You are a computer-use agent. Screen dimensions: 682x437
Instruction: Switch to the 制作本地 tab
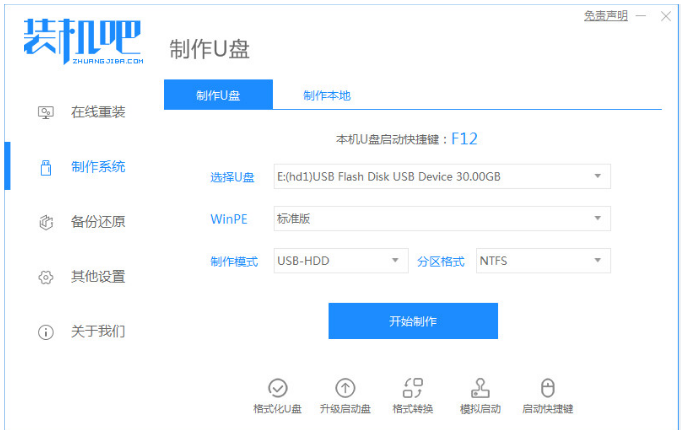click(x=327, y=96)
